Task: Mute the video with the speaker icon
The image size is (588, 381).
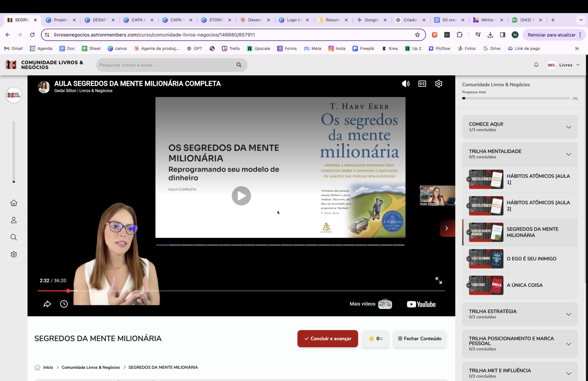Action: (405, 84)
